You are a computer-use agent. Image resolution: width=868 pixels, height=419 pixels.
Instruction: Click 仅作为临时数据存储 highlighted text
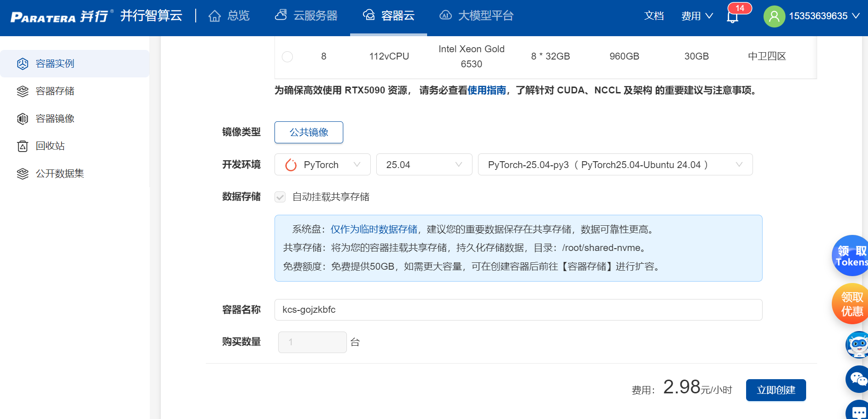[374, 229]
